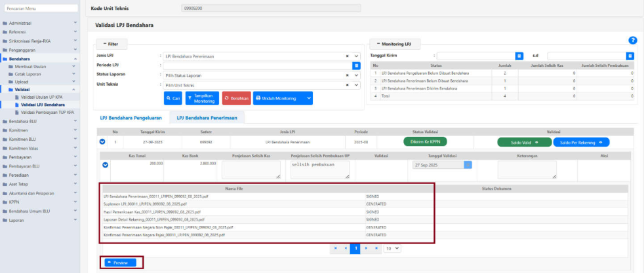Open the Tanggal Validasi calendar icon
The width and height of the screenshot is (644, 273).
click(x=468, y=164)
